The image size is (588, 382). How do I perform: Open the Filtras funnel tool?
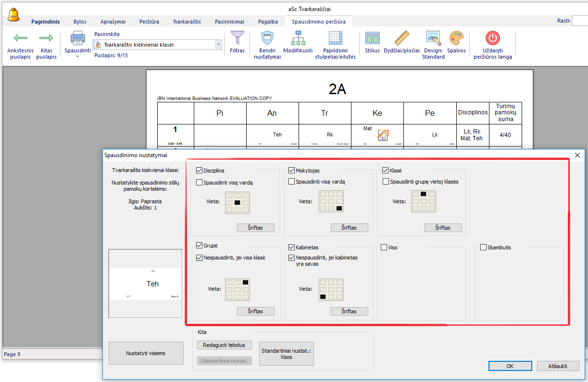pyautogui.click(x=237, y=37)
